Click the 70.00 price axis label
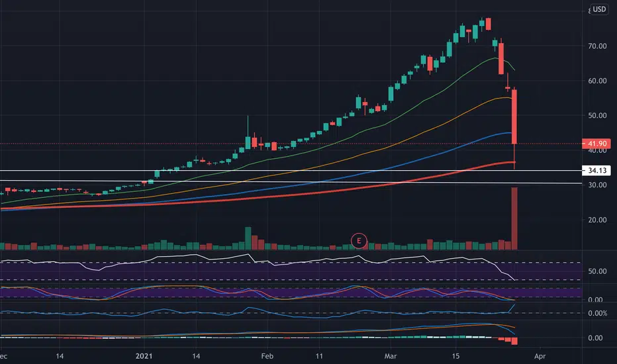The width and height of the screenshot is (617, 364). [597, 46]
